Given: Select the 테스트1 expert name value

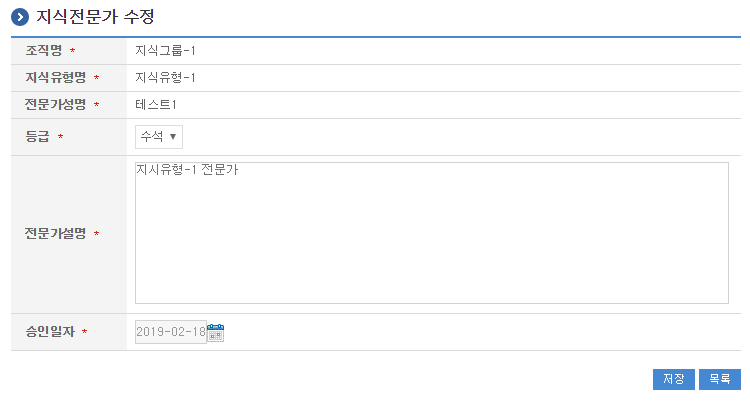Looking at the screenshot, I should (x=156, y=104).
